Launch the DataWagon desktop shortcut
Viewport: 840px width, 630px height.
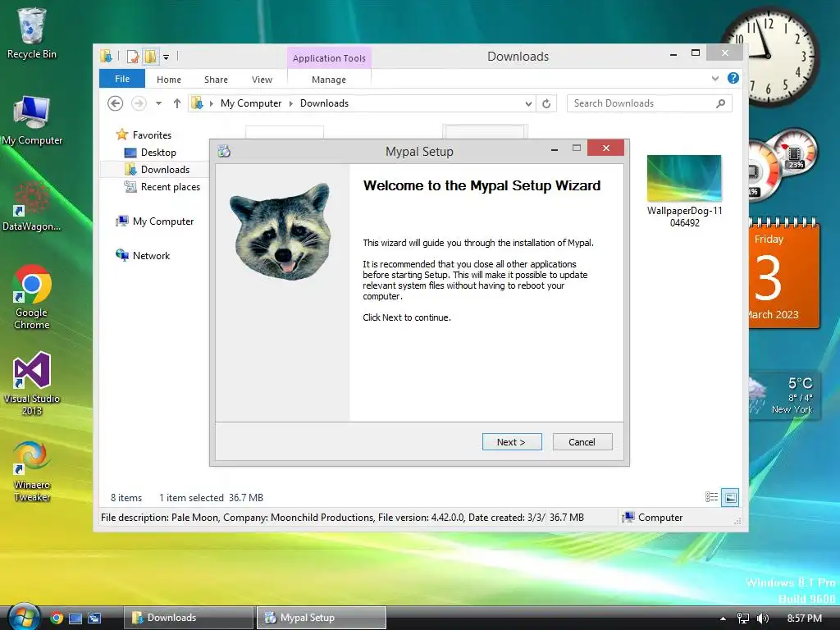(32, 206)
